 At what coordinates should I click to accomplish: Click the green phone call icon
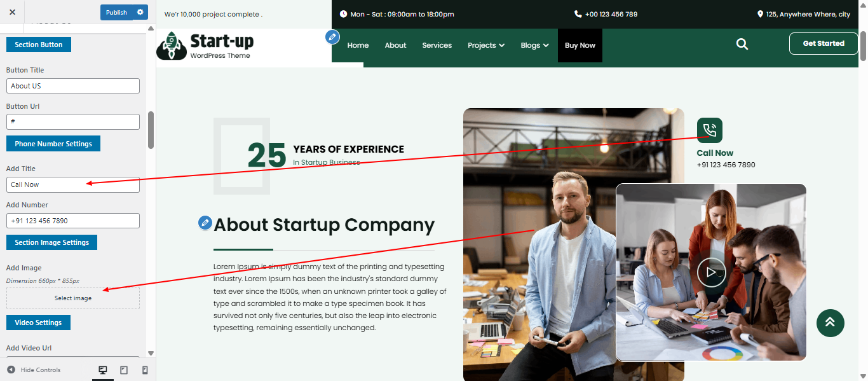coord(710,130)
